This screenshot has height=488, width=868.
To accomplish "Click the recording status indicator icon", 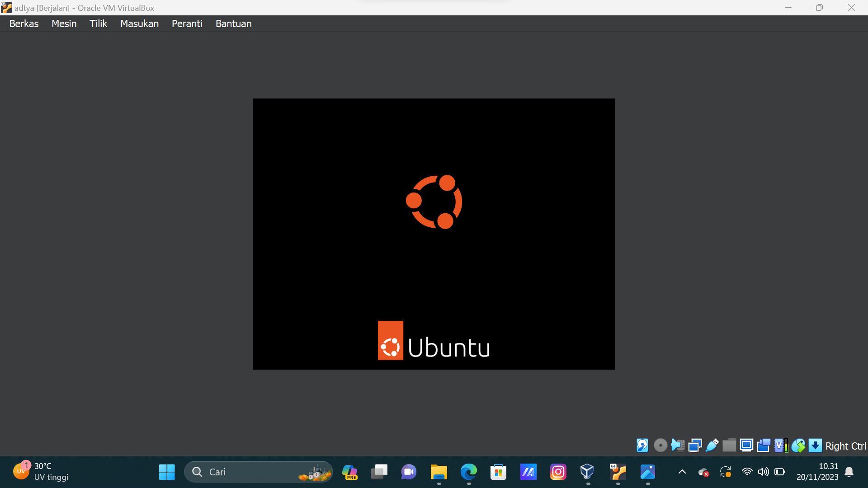I will 764,446.
